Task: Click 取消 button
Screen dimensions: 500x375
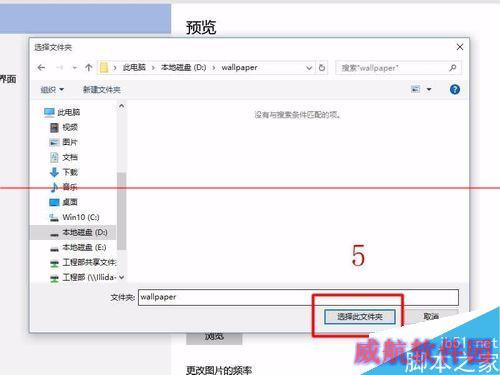Action: [431, 316]
